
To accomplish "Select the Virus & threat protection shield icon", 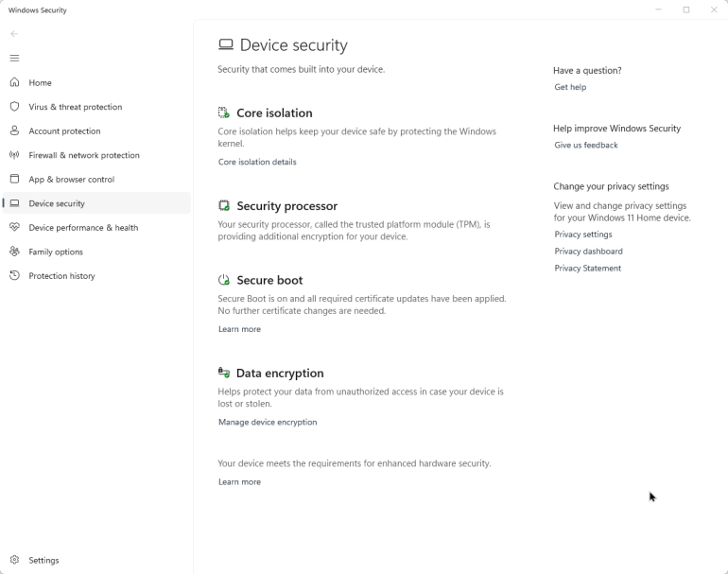I will [14, 106].
